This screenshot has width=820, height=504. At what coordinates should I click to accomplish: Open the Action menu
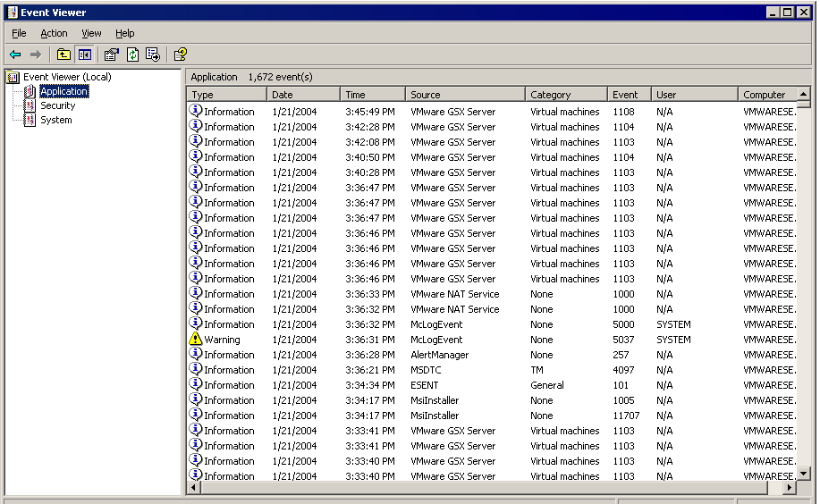[x=54, y=33]
